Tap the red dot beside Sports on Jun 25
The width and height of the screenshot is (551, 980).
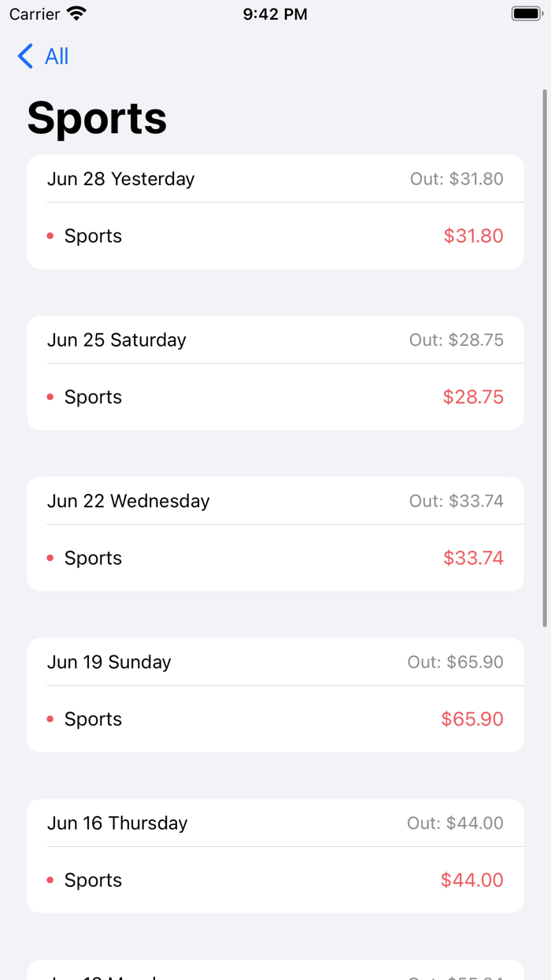point(50,396)
